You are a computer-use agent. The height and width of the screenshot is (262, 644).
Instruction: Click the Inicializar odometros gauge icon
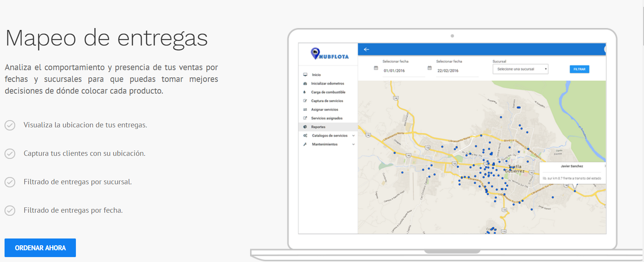click(x=305, y=83)
